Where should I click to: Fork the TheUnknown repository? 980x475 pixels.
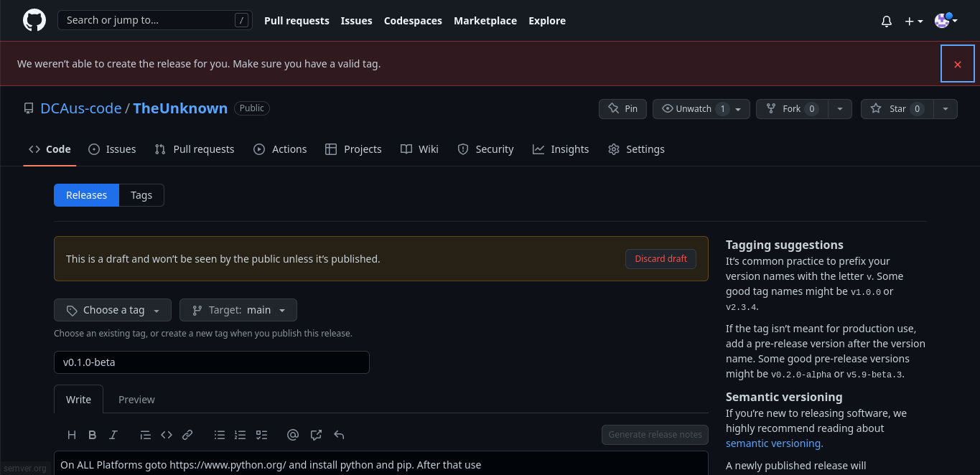[792, 109]
